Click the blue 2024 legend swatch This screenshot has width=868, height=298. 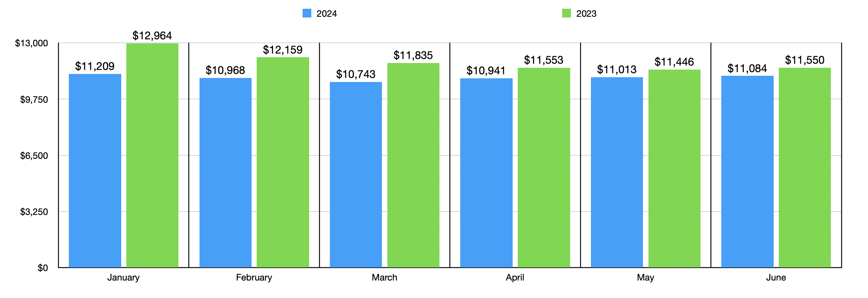[307, 13]
